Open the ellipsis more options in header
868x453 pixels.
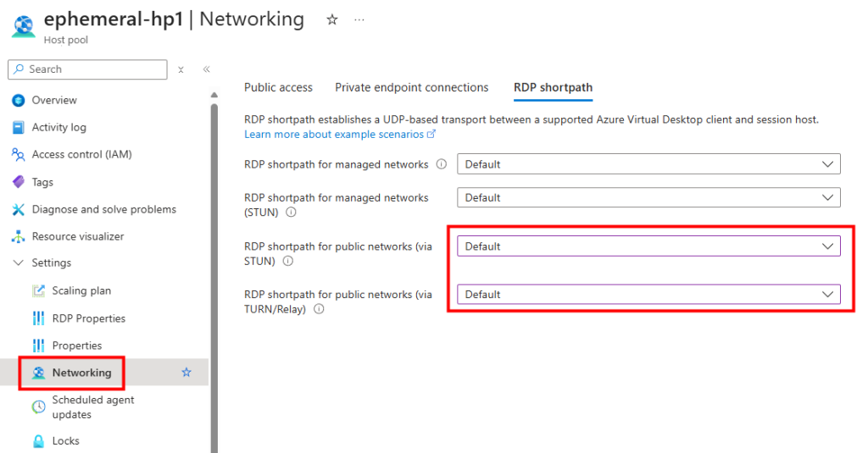coord(359,20)
